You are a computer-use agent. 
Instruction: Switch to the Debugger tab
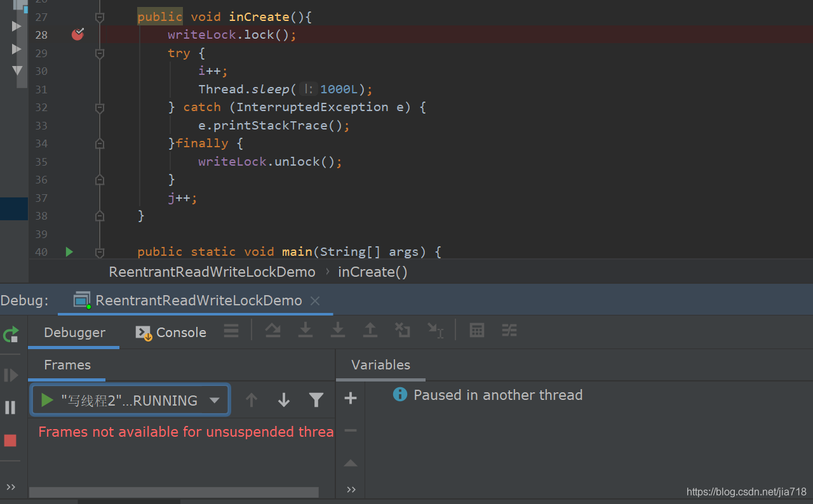click(74, 333)
